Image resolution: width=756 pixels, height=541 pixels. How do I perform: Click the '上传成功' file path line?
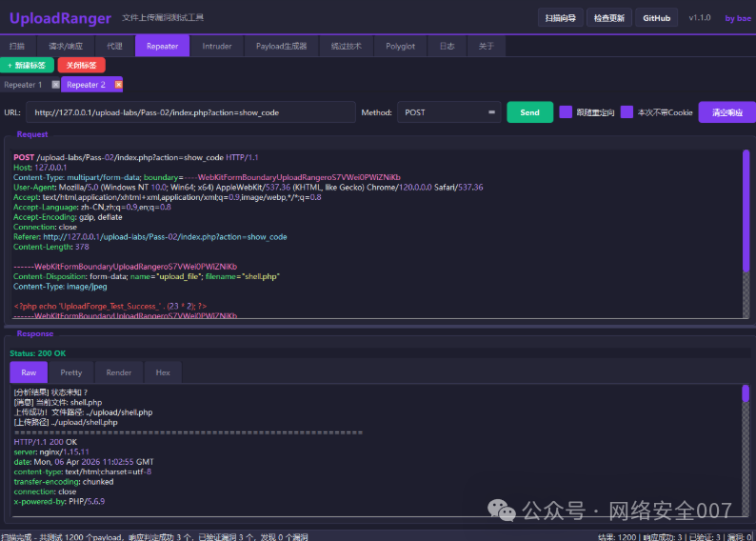[84, 412]
